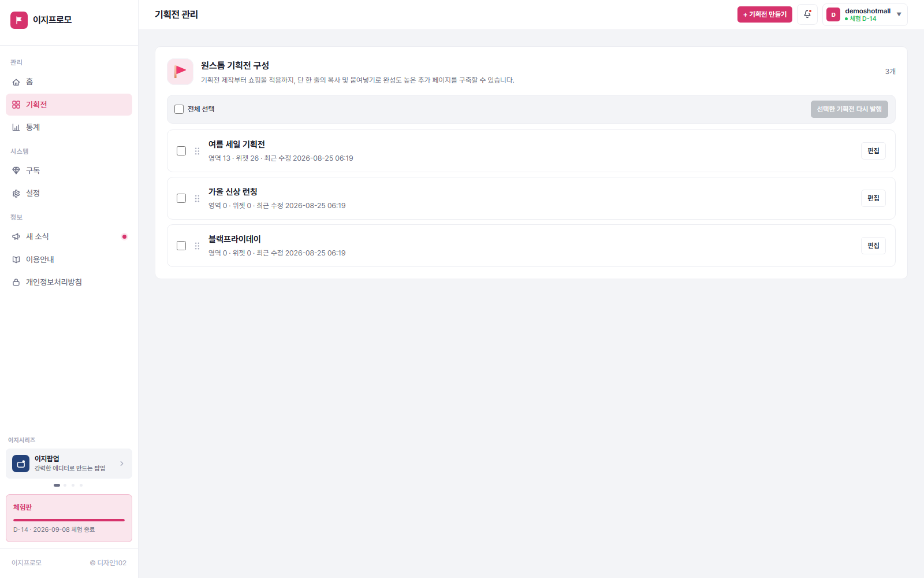Open the demoshotmall account dropdown arrow
Screen dimensions: 924x578
point(899,14)
